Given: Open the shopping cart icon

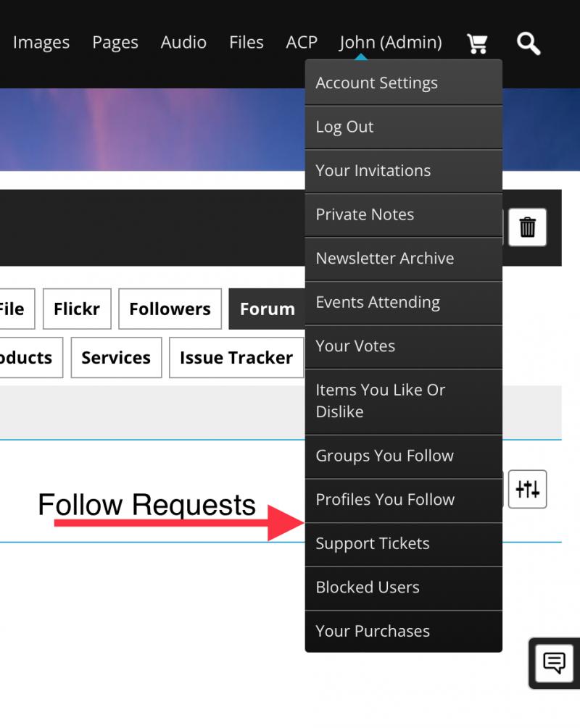Looking at the screenshot, I should point(477,43).
